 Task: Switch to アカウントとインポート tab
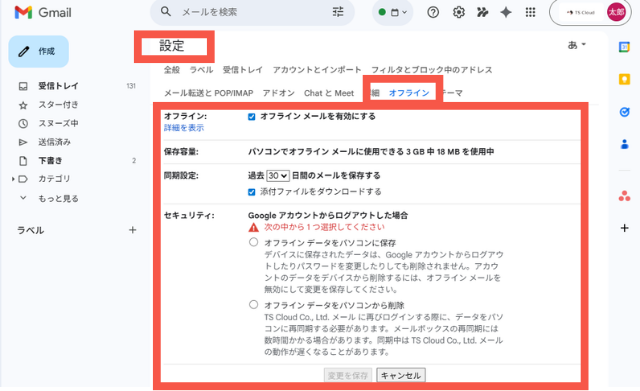coord(317,70)
